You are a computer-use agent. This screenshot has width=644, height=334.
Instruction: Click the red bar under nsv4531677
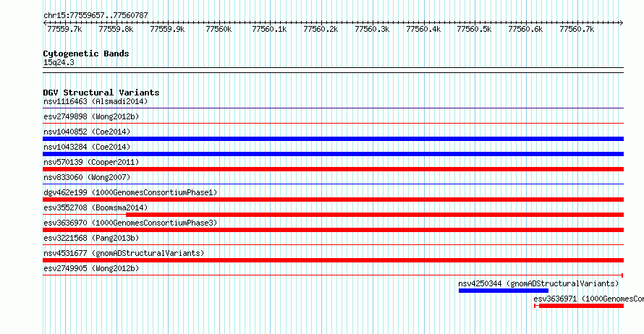[333, 260]
